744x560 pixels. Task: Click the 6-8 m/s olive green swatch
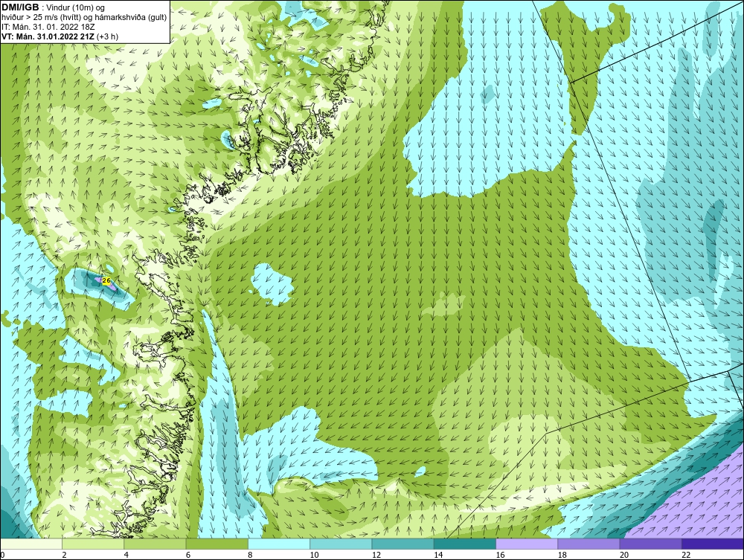(x=217, y=544)
